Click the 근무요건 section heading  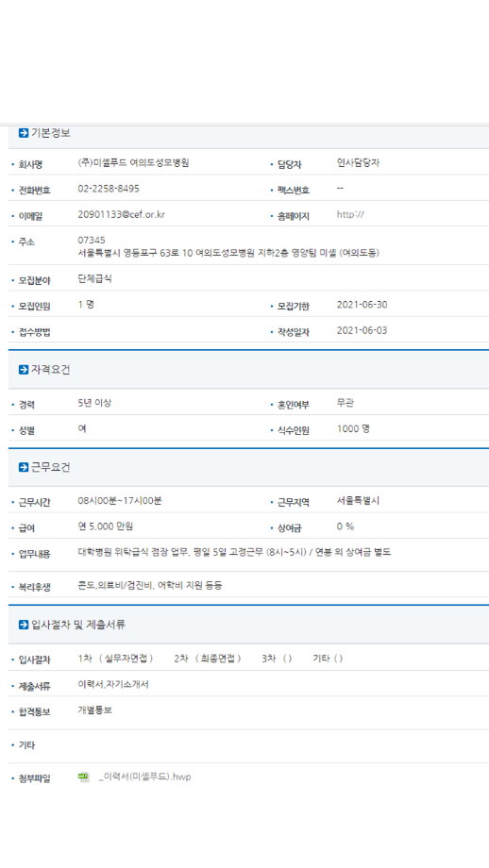50,468
